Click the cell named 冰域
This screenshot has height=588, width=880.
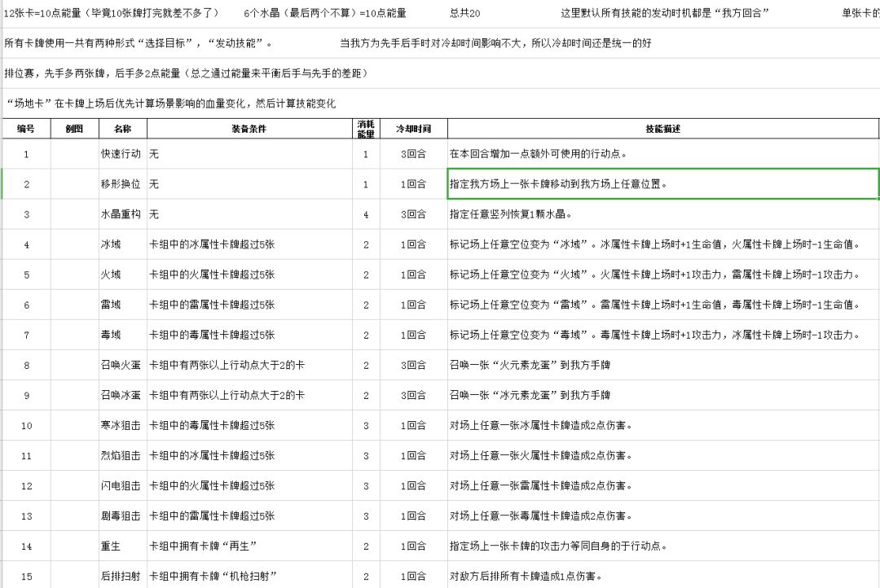click(x=122, y=244)
